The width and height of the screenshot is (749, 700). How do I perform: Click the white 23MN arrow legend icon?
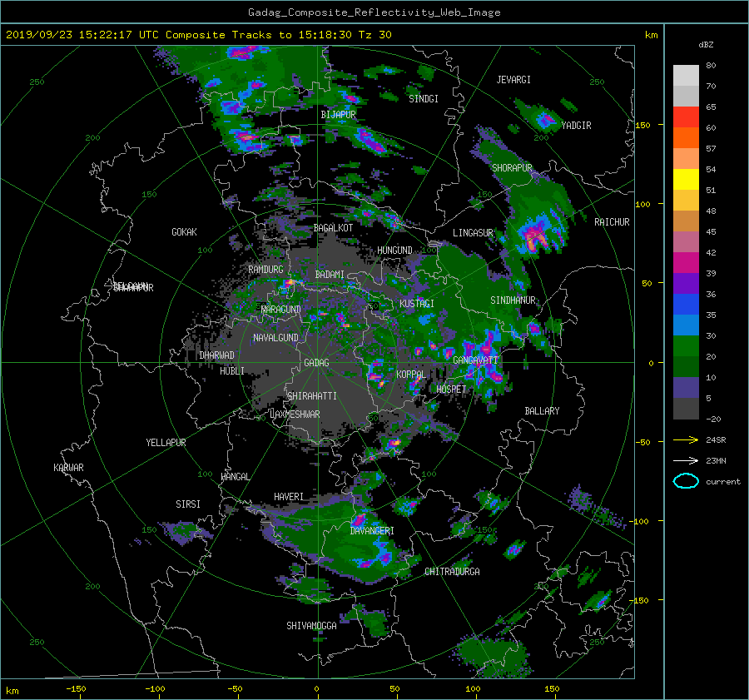[686, 460]
